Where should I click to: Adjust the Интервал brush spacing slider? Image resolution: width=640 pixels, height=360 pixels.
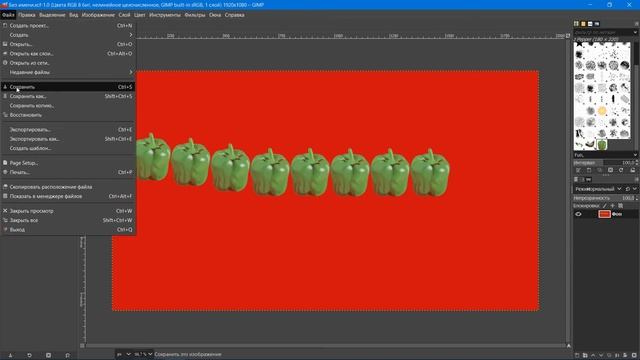605,162
